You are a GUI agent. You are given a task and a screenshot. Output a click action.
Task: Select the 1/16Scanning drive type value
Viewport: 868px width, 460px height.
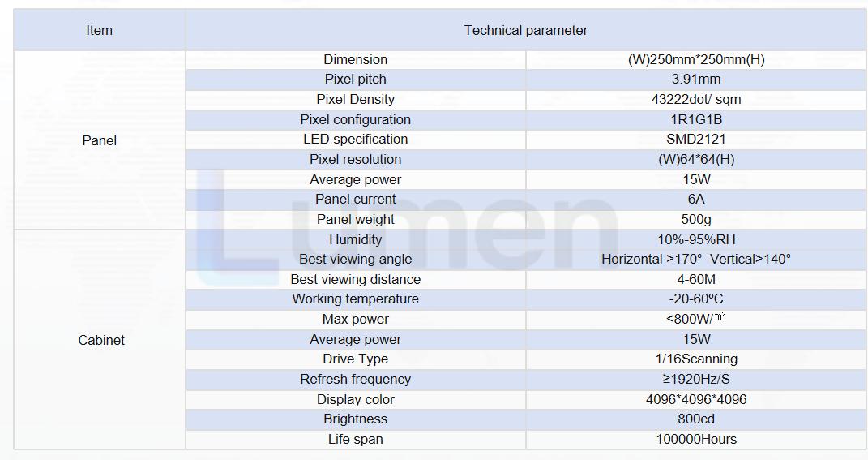tap(696, 359)
